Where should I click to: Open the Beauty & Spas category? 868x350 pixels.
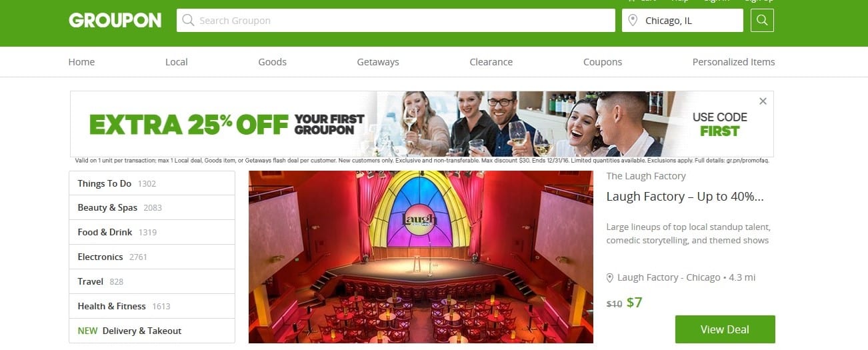152,207
